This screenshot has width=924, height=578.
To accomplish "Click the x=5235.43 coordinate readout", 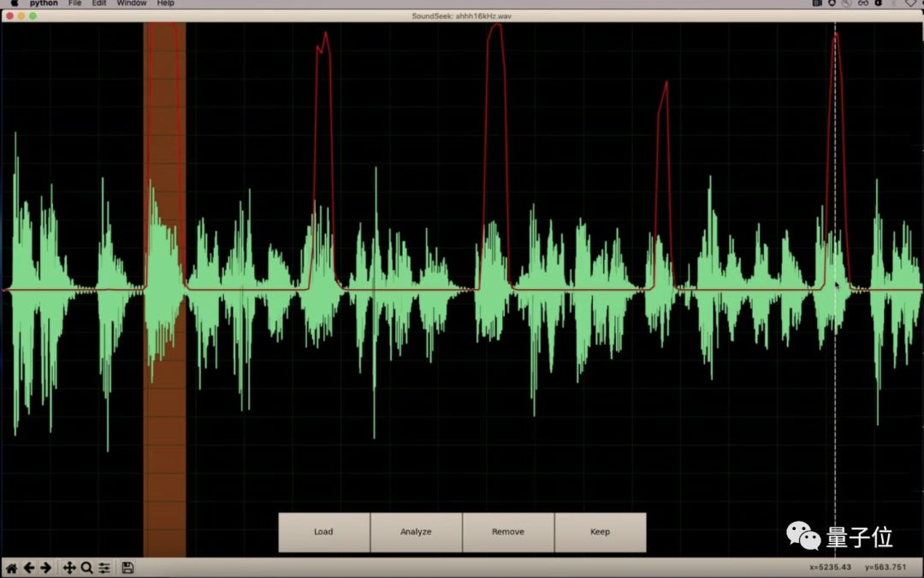I will point(830,568).
